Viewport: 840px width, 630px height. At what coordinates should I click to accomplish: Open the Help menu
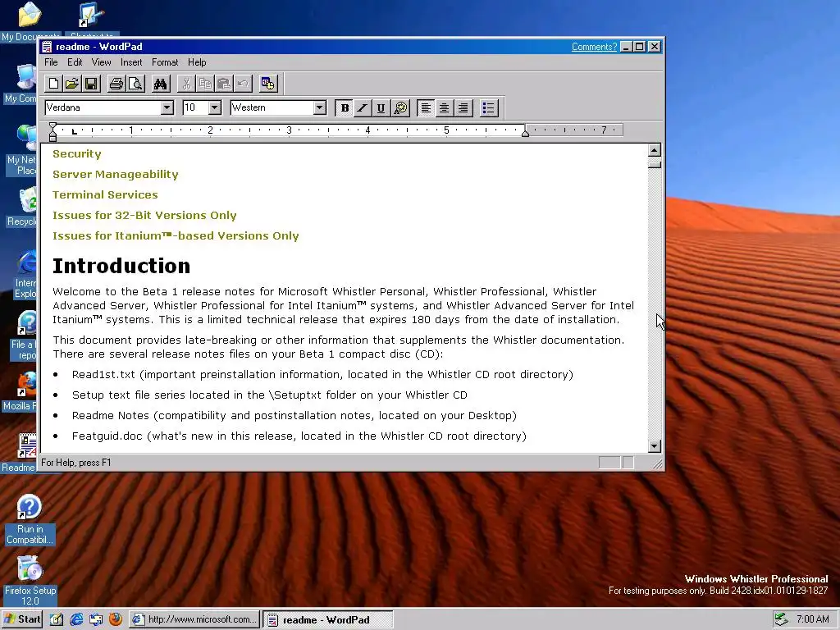coord(197,62)
